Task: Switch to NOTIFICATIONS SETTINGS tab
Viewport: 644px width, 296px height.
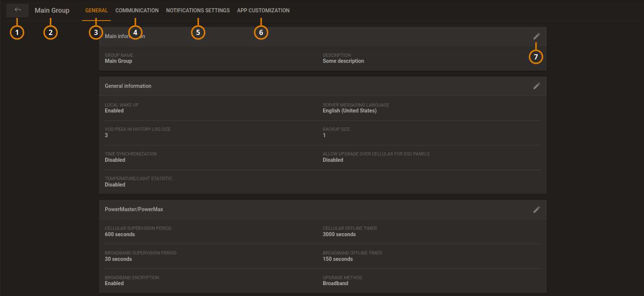Action: coord(197,10)
